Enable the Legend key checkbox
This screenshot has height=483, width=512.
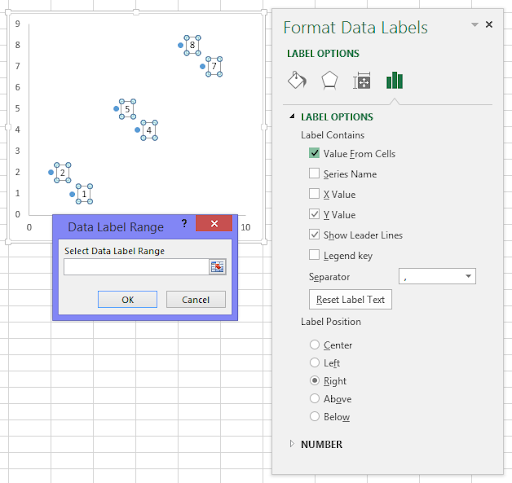[314, 255]
